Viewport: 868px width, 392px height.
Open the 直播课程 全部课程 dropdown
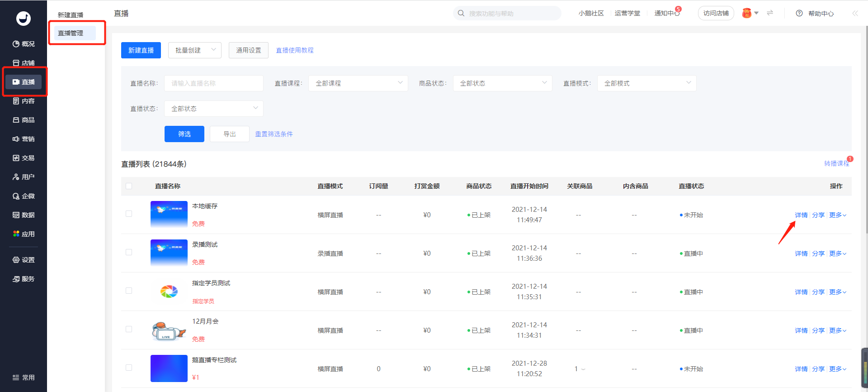pos(358,83)
